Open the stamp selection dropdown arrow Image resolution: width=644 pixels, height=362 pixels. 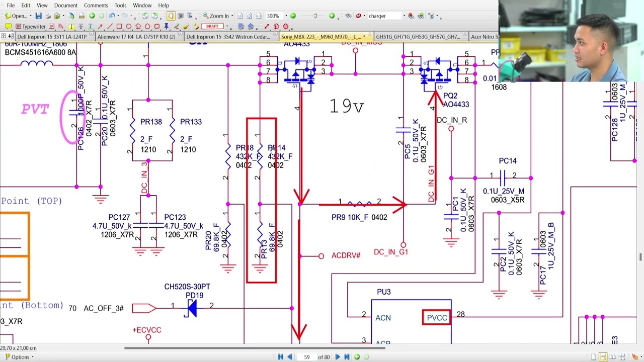227,27
